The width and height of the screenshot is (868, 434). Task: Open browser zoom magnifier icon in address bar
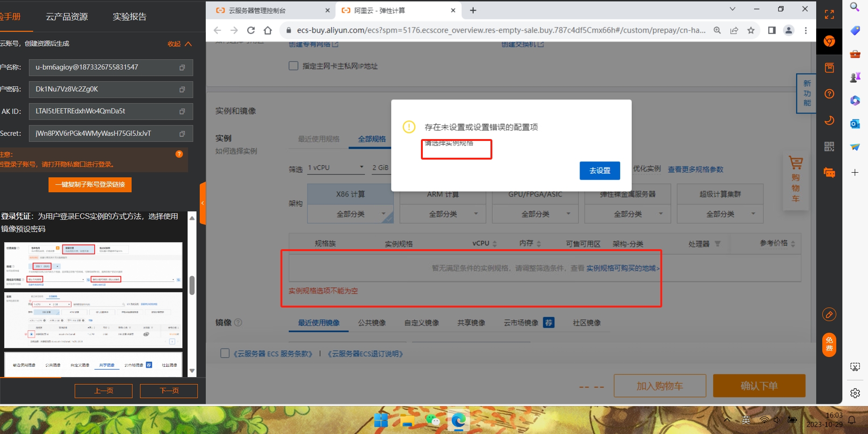tap(717, 30)
